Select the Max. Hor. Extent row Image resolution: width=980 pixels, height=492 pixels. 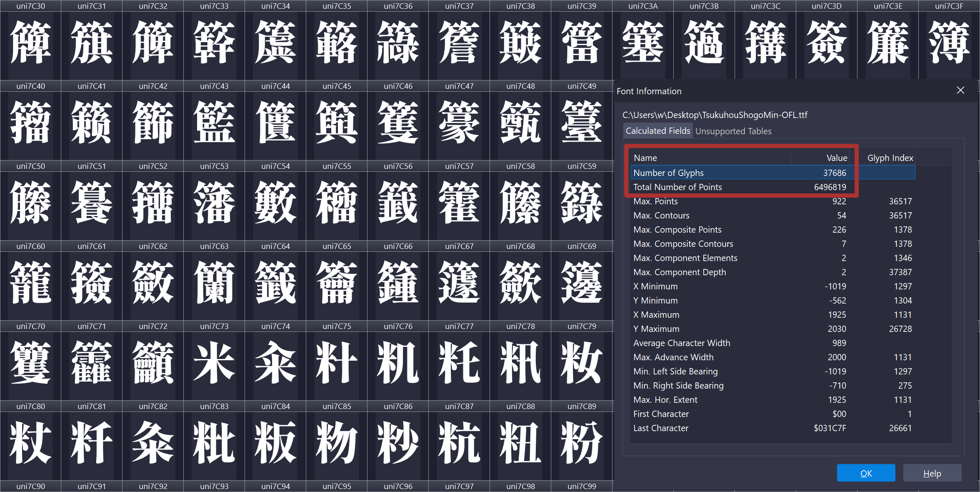(x=773, y=399)
